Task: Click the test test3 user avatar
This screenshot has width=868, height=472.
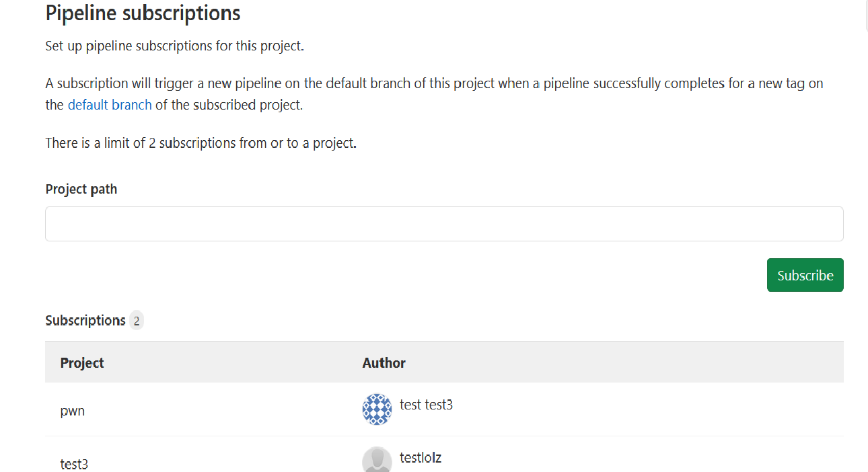Action: click(377, 409)
